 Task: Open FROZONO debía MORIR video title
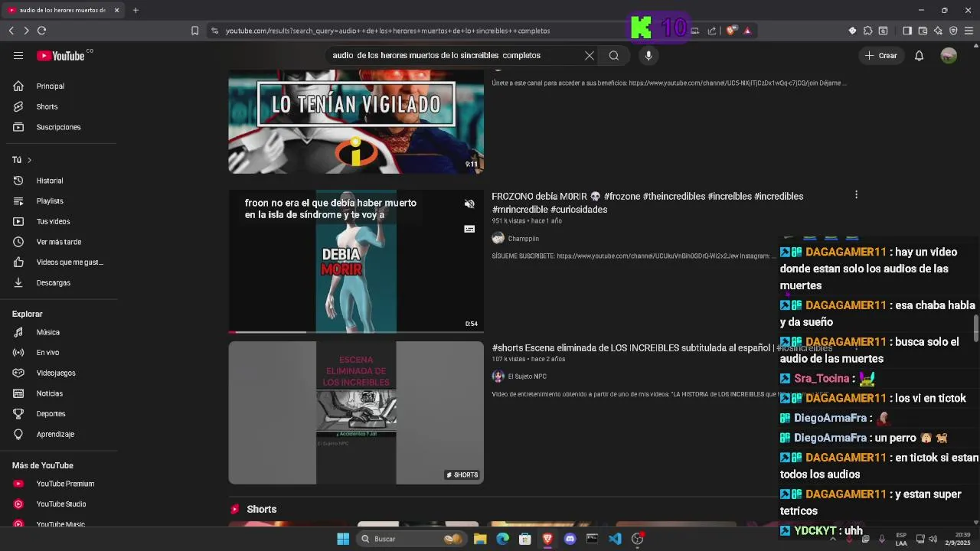click(647, 203)
